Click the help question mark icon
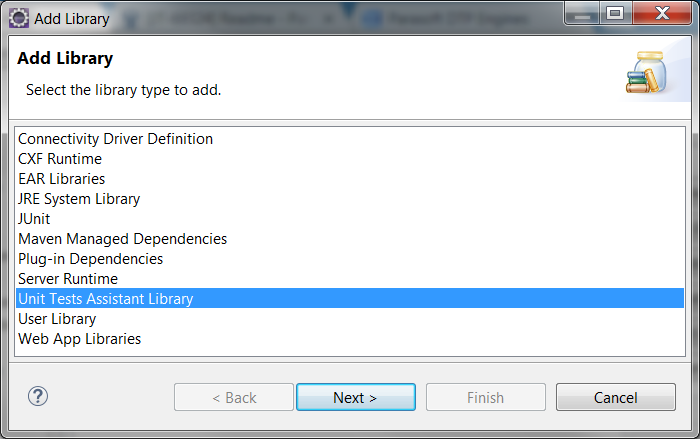Screen dimensions: 700x439 tap(38, 396)
